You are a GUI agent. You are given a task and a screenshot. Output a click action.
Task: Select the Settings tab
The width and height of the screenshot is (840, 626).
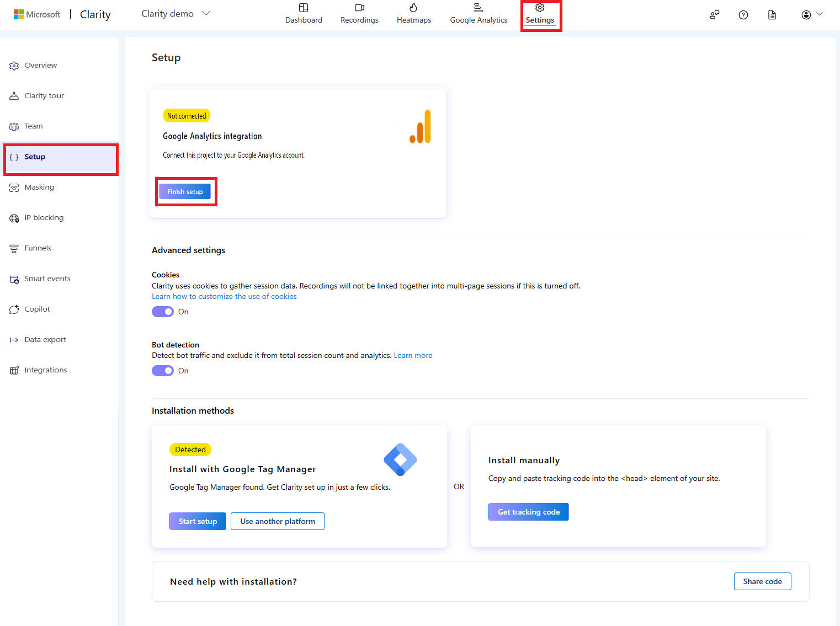pyautogui.click(x=540, y=15)
